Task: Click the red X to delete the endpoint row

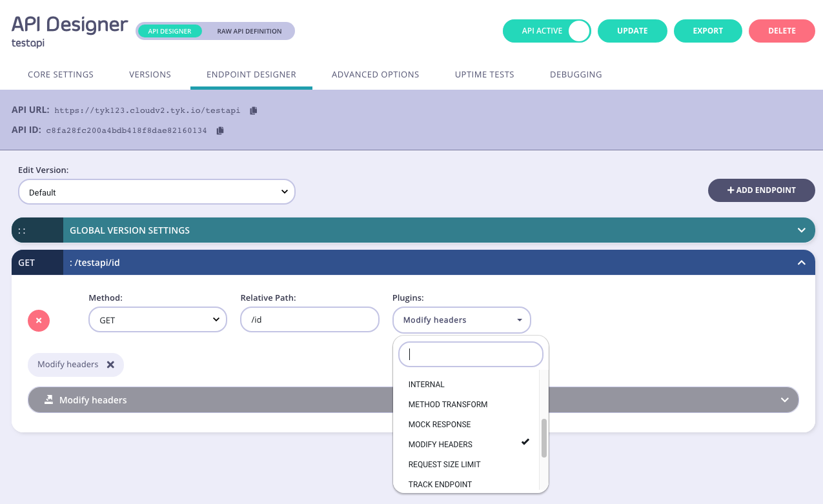Action: [38, 320]
